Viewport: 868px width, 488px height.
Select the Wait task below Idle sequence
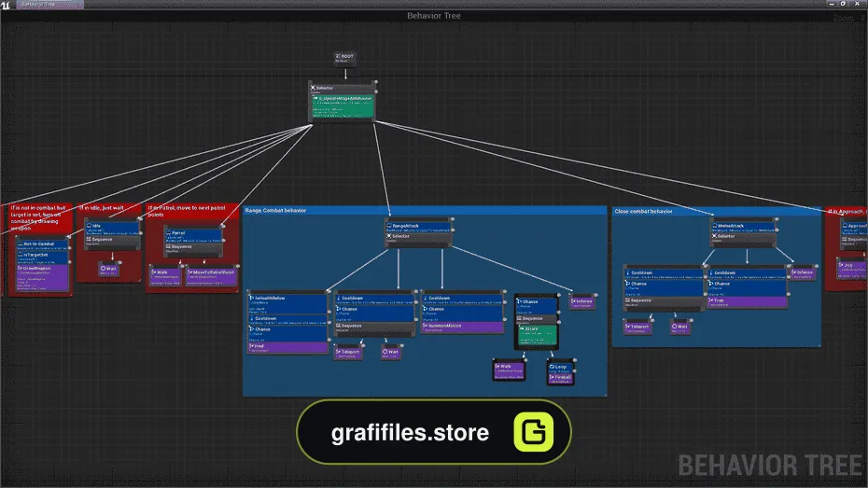[x=109, y=270]
